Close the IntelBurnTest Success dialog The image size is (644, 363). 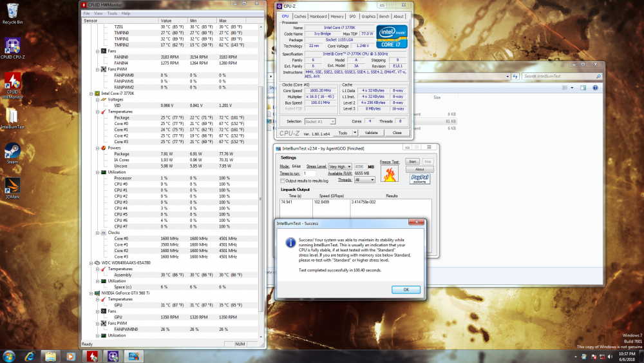click(417, 222)
